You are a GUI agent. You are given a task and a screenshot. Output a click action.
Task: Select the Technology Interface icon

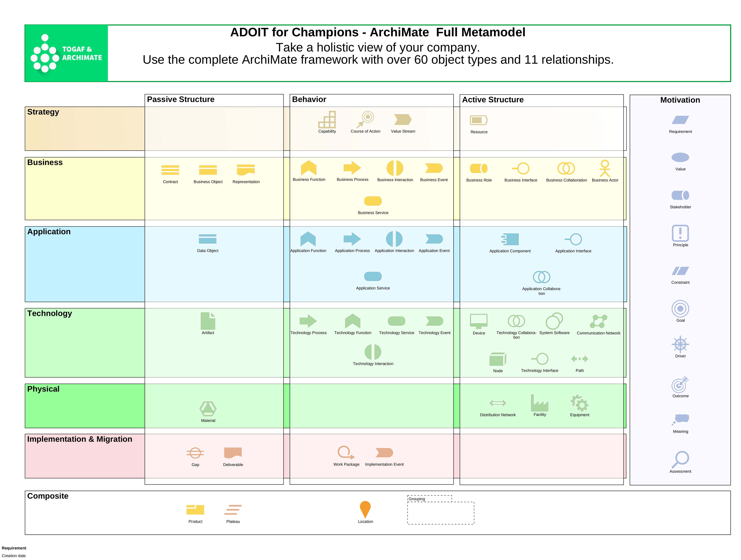[x=540, y=359]
